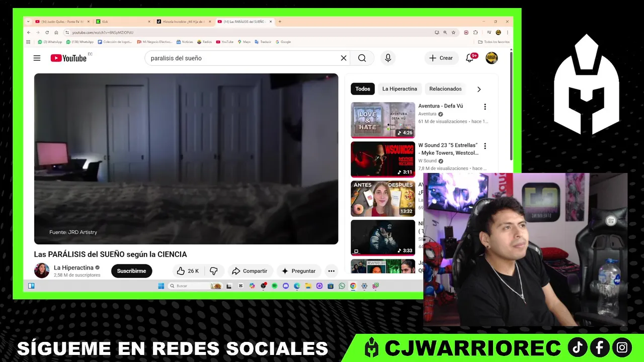The width and height of the screenshot is (644, 362).
Task: Open Windows Start menu
Action: click(161, 286)
